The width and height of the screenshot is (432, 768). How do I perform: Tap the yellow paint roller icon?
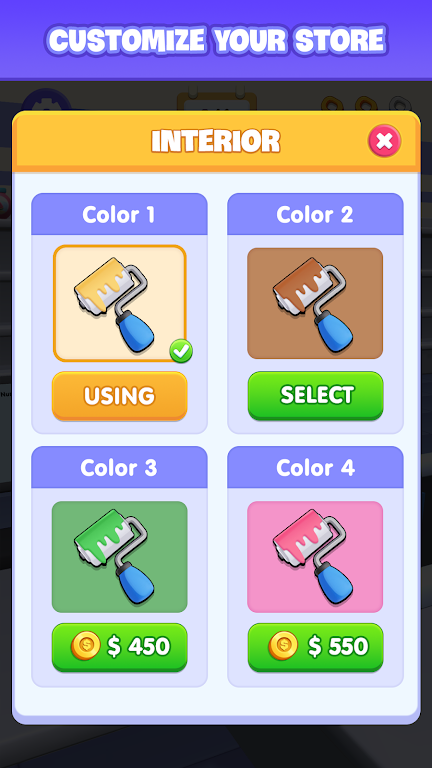(116, 302)
